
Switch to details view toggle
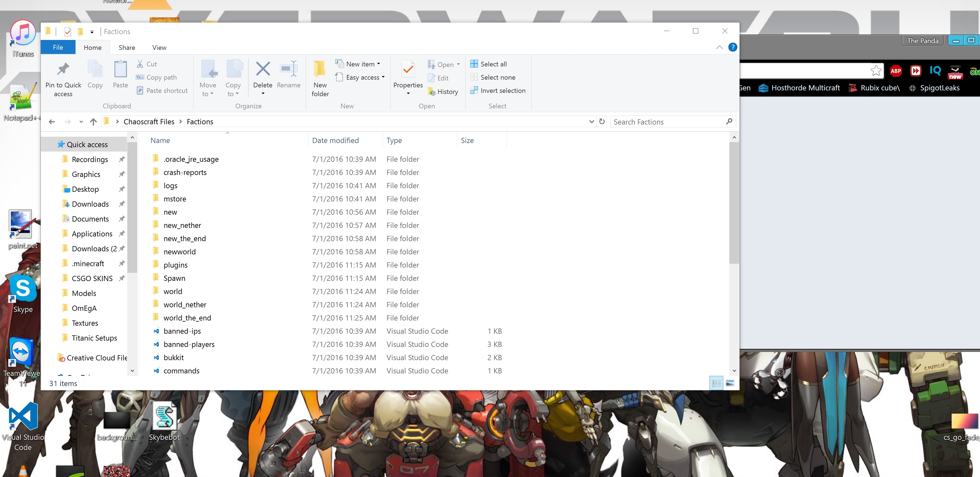pos(716,383)
